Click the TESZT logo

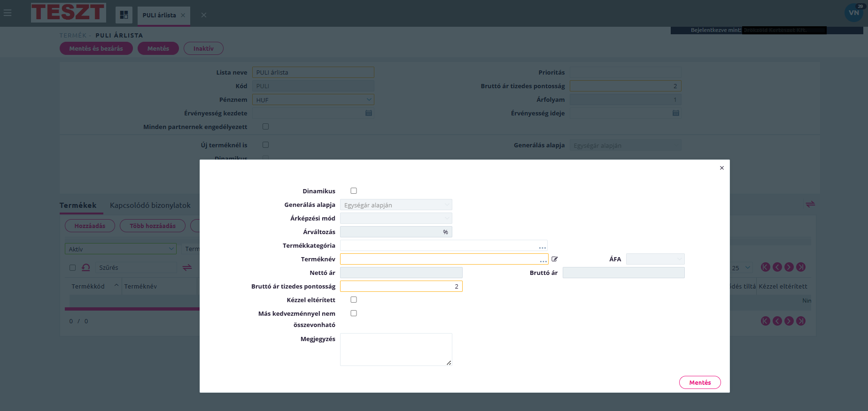click(69, 13)
